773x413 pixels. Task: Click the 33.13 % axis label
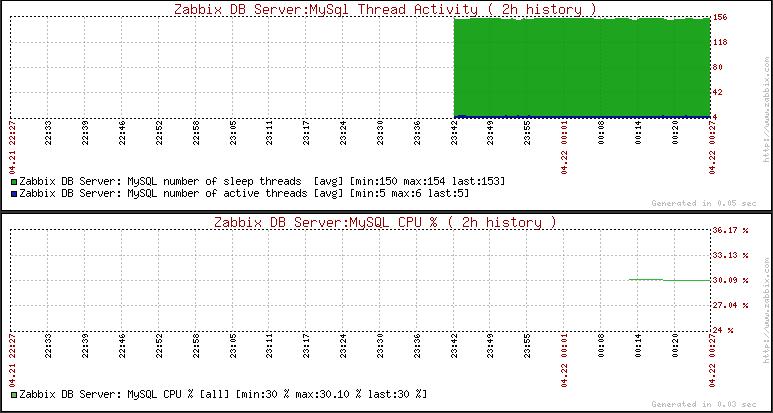(731, 255)
